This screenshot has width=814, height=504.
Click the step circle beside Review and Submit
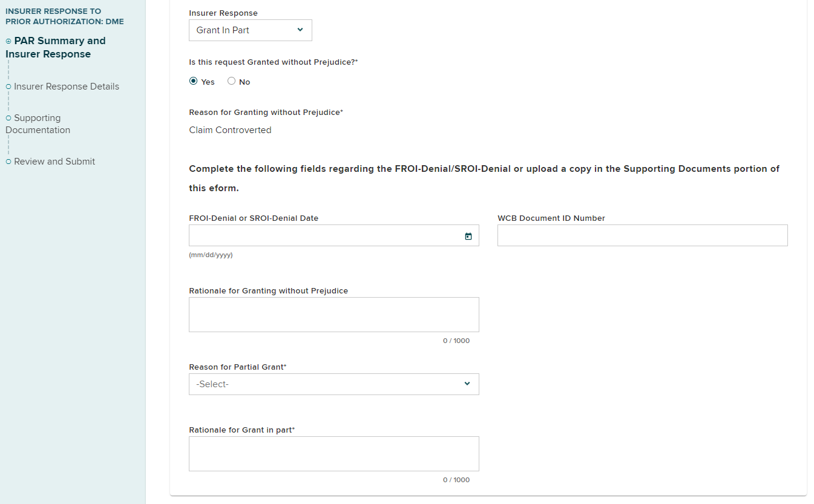8,162
